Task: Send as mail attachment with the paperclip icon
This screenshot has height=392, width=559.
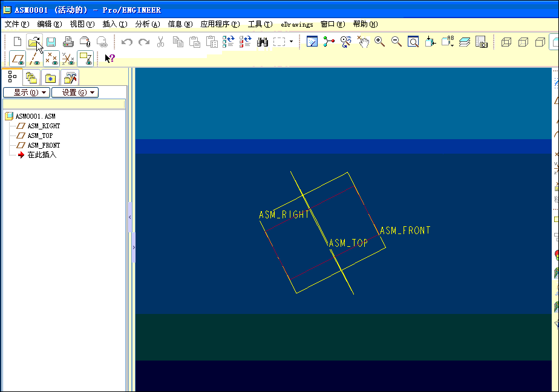Action: pyautogui.click(x=85, y=42)
